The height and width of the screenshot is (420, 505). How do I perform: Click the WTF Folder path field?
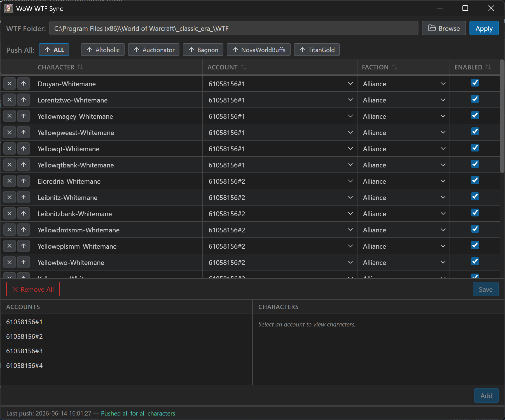click(234, 28)
